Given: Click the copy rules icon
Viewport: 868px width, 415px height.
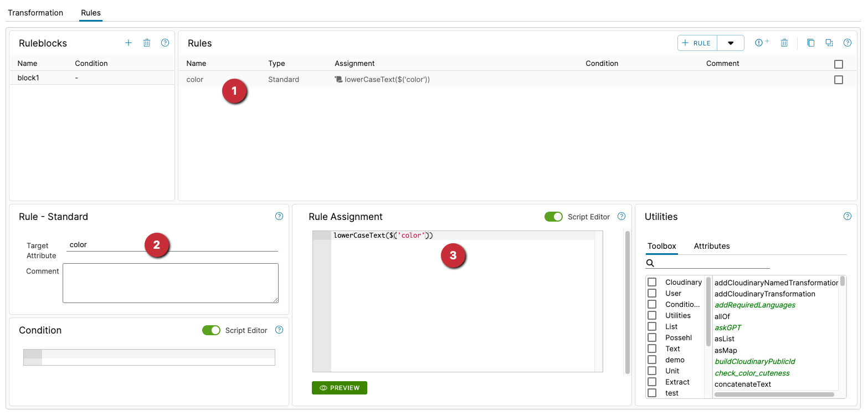Looking at the screenshot, I should 811,43.
